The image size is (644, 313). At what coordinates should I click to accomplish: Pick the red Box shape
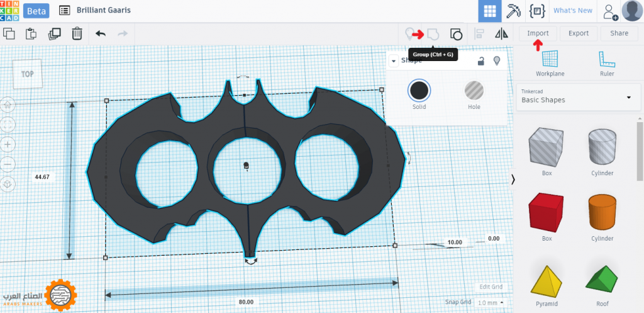547,213
